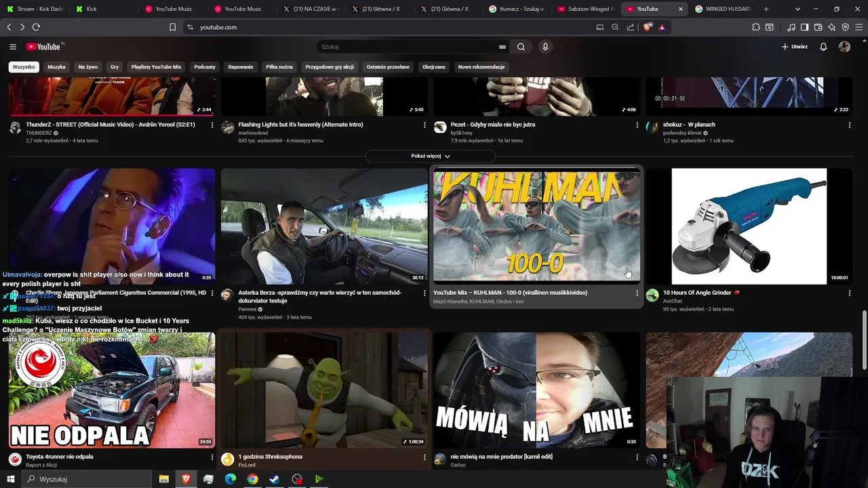Screen dimensions: 868x488
Task: Go forward in browser history
Action: pos(22,27)
